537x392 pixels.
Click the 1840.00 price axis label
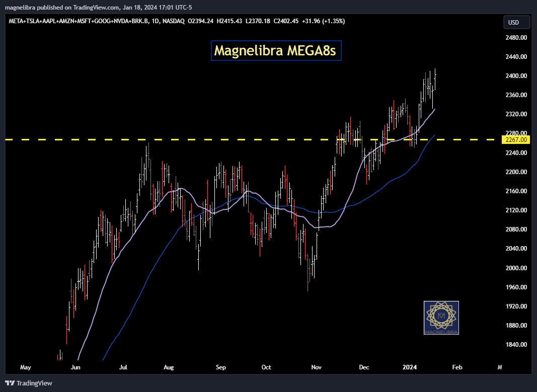click(516, 345)
